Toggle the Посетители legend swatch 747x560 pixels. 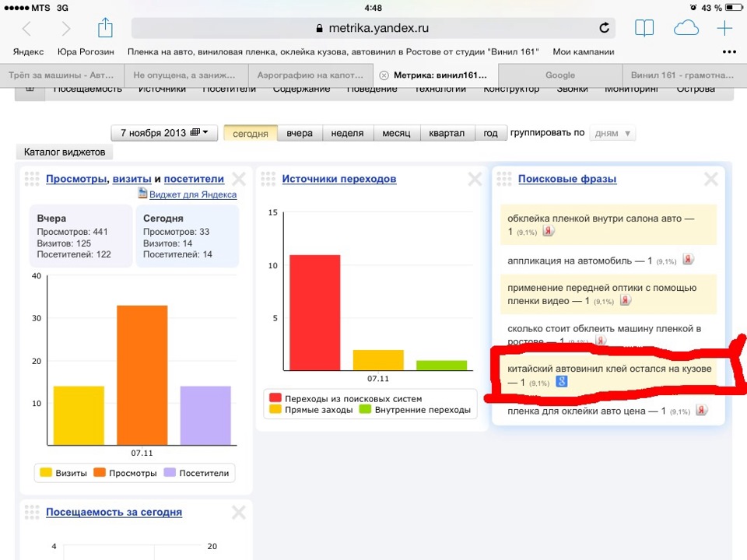point(170,472)
